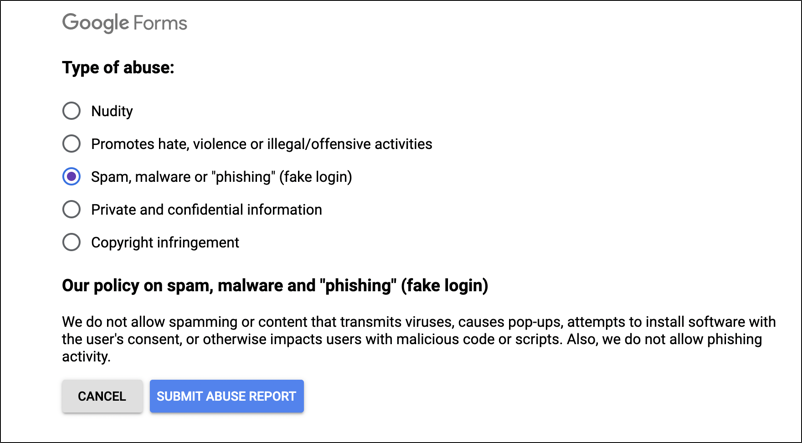Screen dimensions: 802x443
Task: Pick the Copyright infringement radio button
Action: 72,242
